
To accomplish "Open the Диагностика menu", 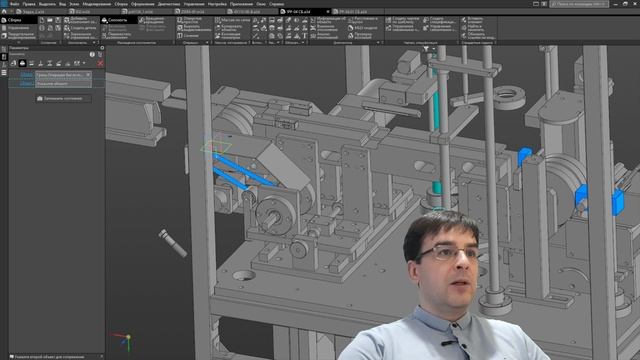I will pos(169,4).
